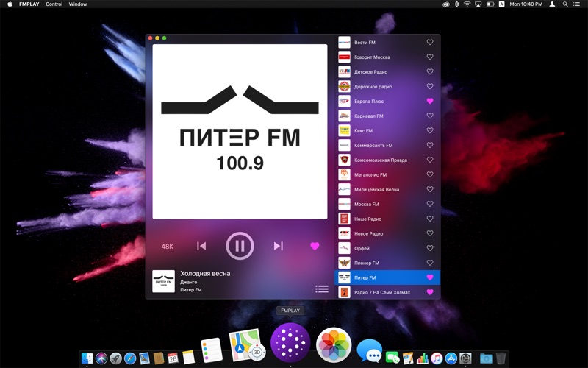This screenshot has width=588, height=368.
Task: Toggle heart for Дорожное радио
Action: tap(430, 86)
